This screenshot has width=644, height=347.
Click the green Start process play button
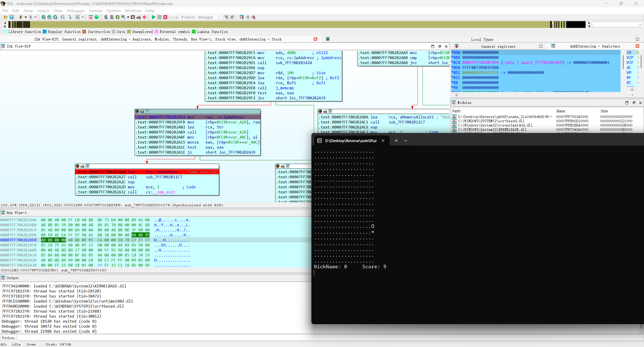click(153, 17)
